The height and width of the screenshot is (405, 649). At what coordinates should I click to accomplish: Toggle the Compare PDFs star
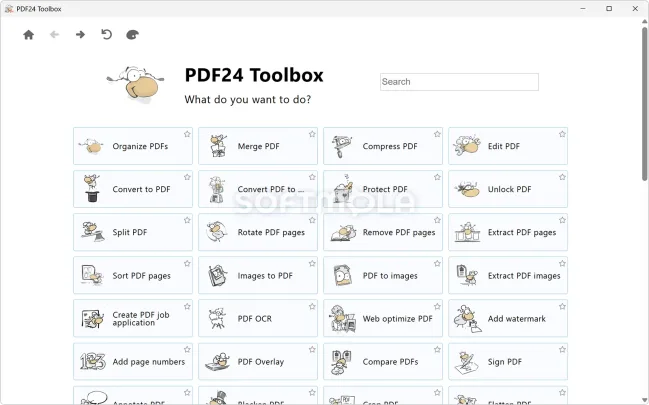pyautogui.click(x=437, y=350)
